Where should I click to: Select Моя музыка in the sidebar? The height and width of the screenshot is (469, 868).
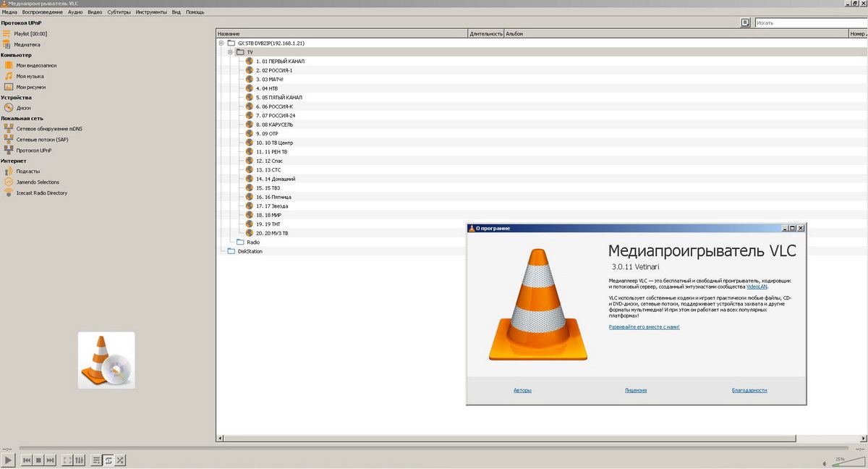click(x=25, y=76)
